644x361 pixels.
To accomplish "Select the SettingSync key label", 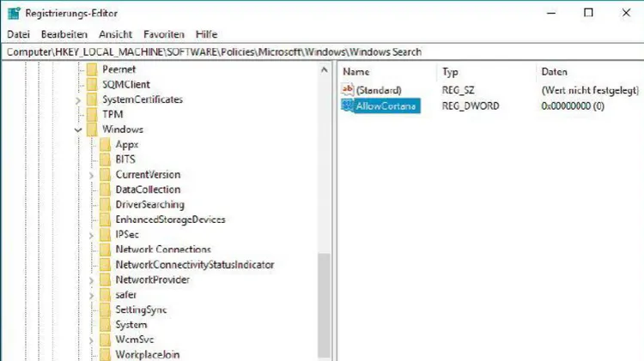I will coord(141,310).
